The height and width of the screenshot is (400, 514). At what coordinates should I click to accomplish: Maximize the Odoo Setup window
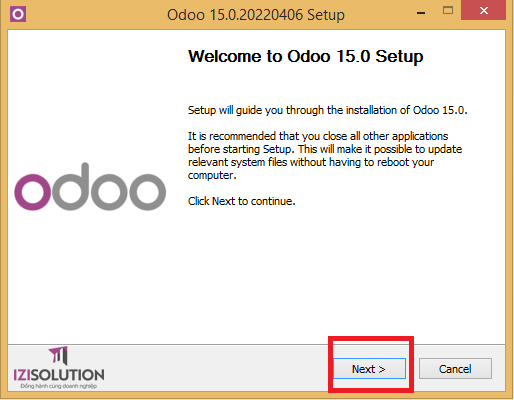tap(448, 11)
